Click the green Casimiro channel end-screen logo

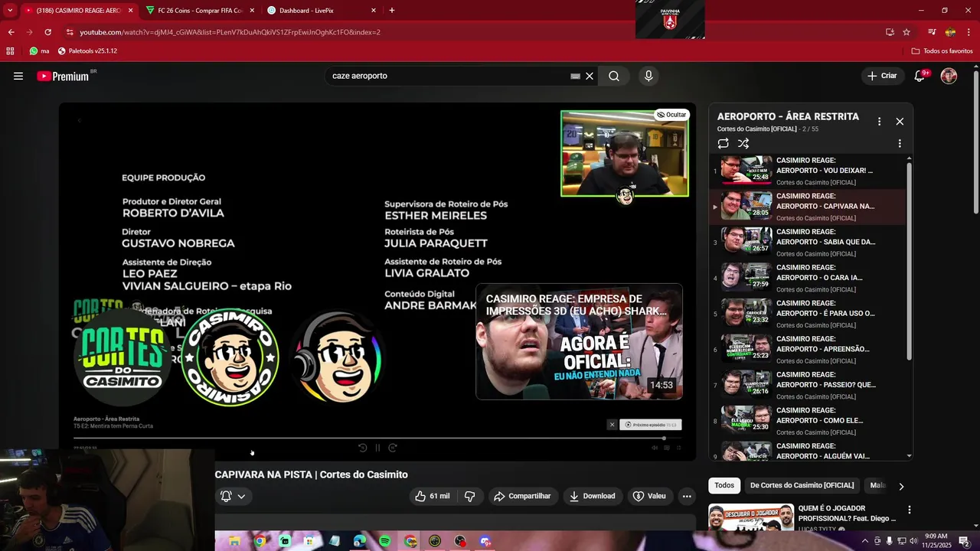pyautogui.click(x=230, y=357)
